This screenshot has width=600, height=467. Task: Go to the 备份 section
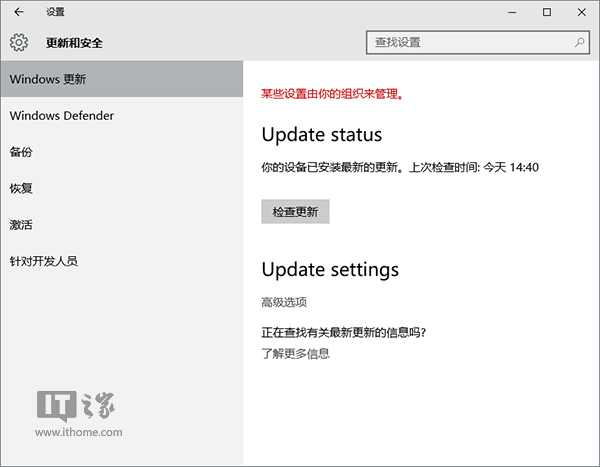[x=22, y=152]
